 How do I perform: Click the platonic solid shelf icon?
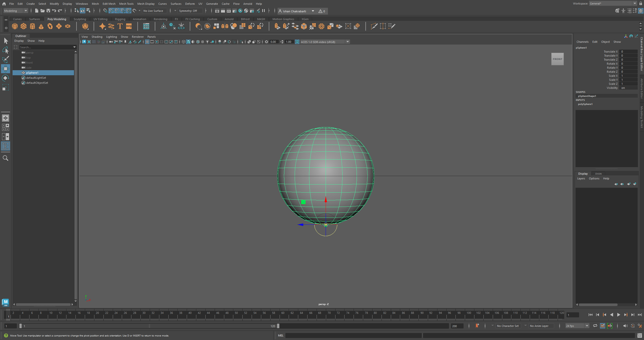point(85,26)
